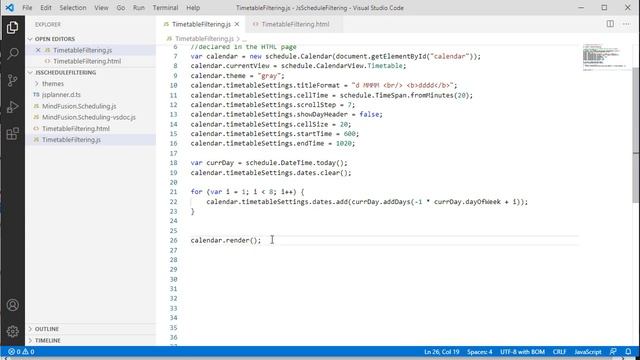Click the TimetableFiltering.js breadcrumb
Viewport: 640px width, 360px height.
(204, 39)
